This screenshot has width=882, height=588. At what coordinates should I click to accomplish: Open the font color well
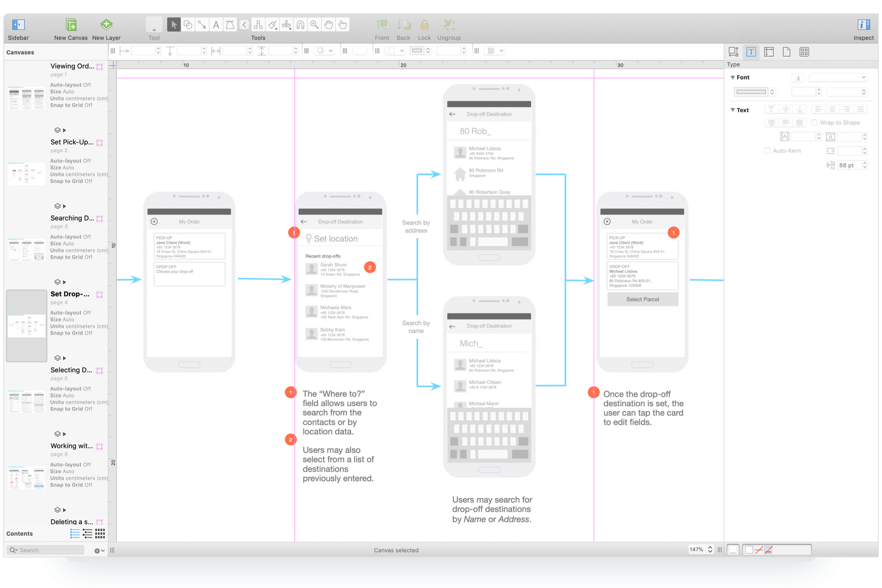751,92
